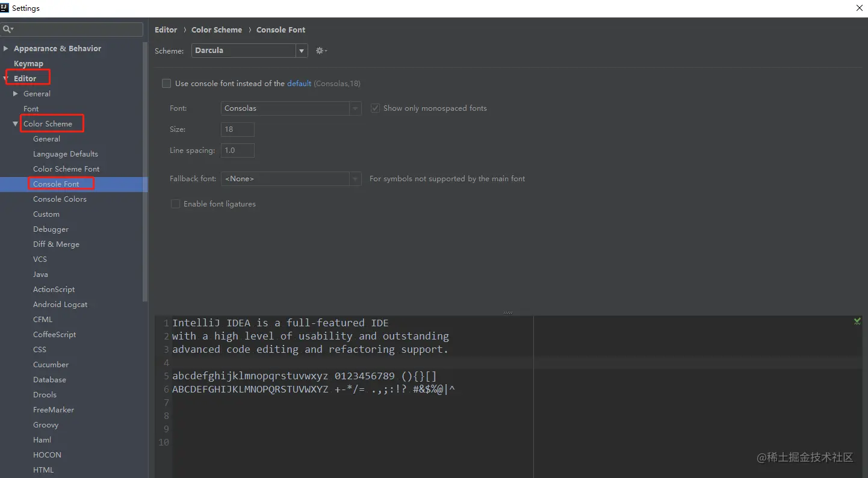Enable 'Use console font instead of the default'

point(166,84)
